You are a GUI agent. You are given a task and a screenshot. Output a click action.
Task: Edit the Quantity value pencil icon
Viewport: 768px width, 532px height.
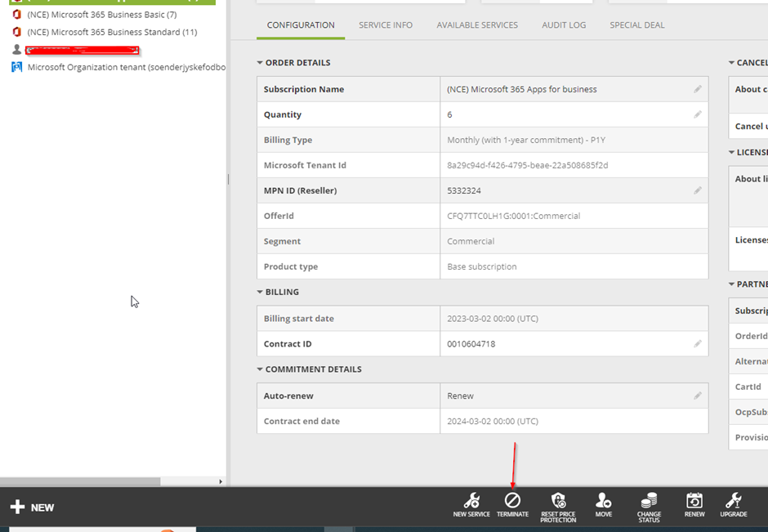[x=698, y=114]
